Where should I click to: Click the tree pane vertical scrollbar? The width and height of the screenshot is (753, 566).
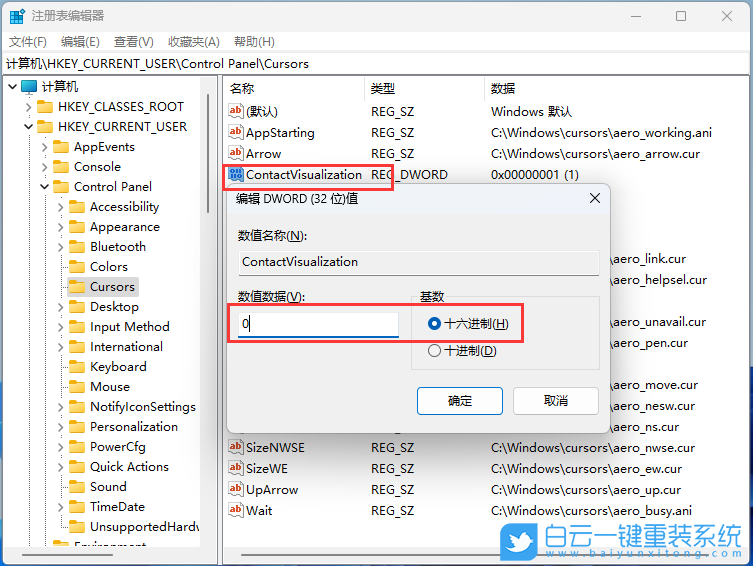208,154
